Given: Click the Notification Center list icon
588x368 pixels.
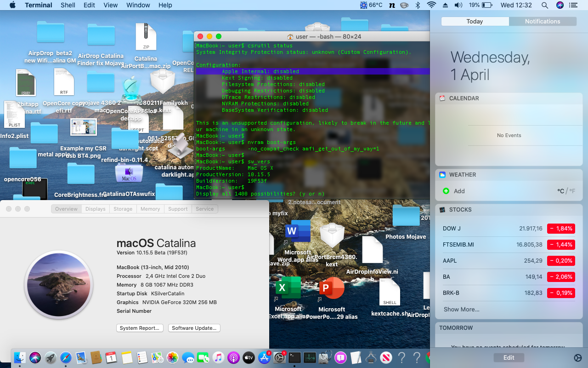Looking at the screenshot, I should (573, 5).
